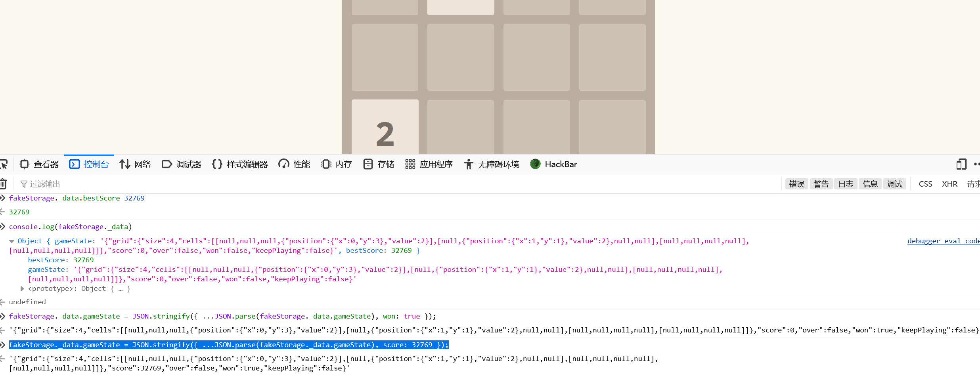This screenshot has height=378, width=980.
Task: Open the 查看器 inspector tab
Action: 39,164
